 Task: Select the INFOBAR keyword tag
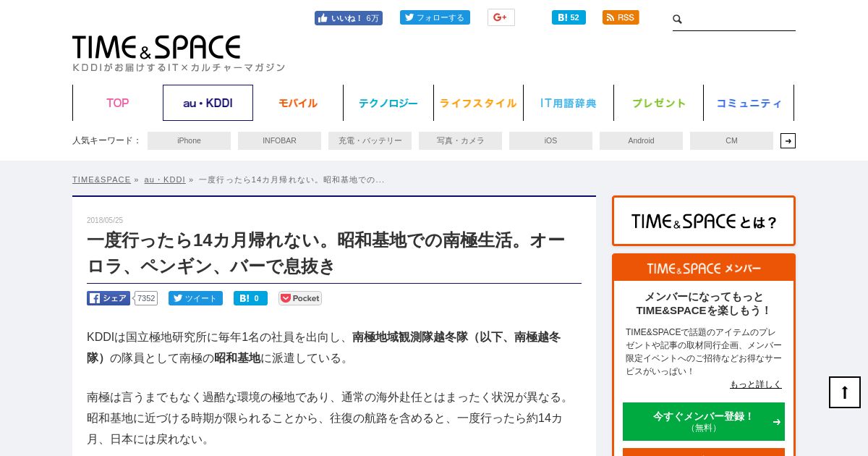279,140
